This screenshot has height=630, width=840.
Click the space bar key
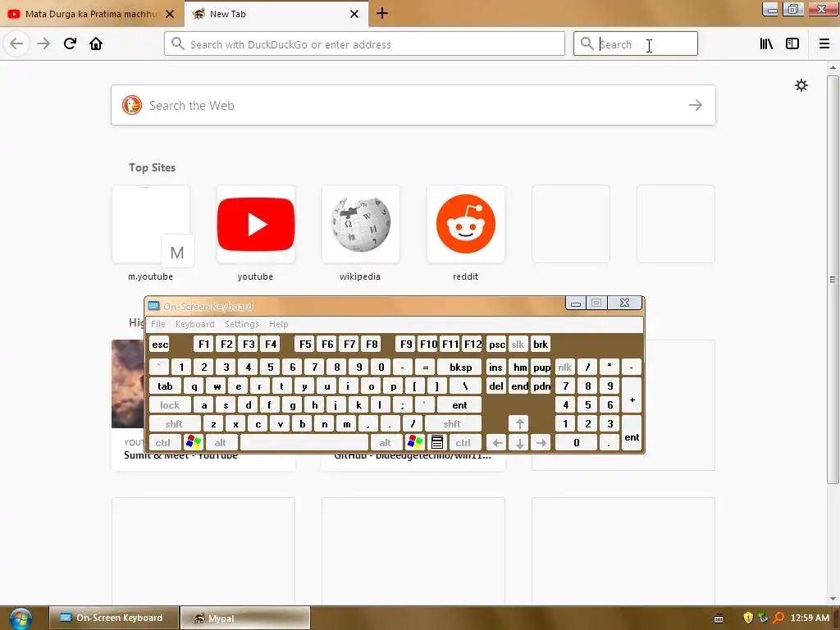click(x=304, y=442)
